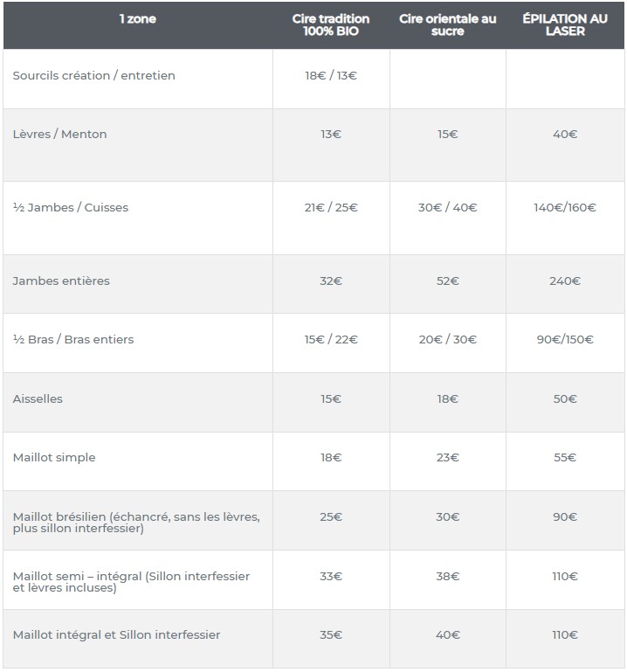Click the 50€ laser price for Aisselles
This screenshot has height=672, width=627.
(x=565, y=399)
